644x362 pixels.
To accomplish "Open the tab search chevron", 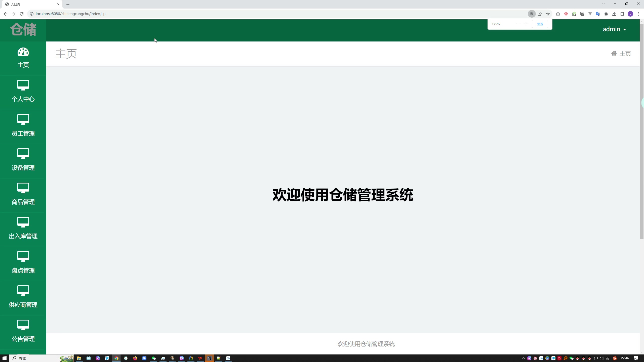I will tap(603, 4).
